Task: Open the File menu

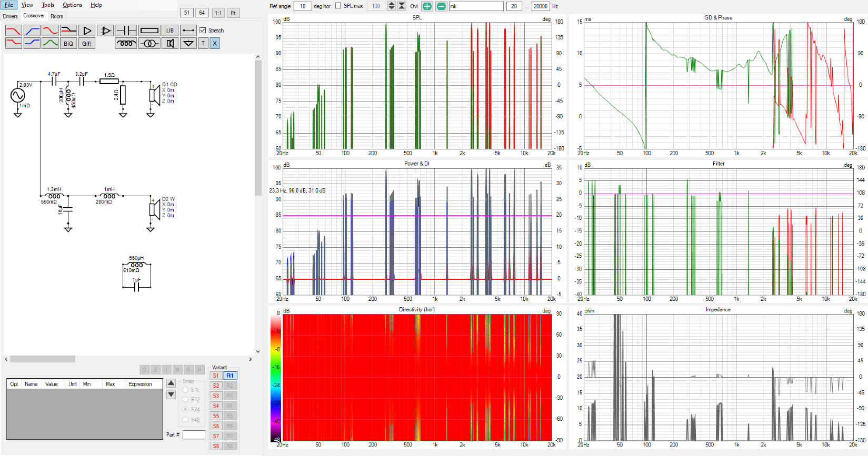Action: click(9, 5)
